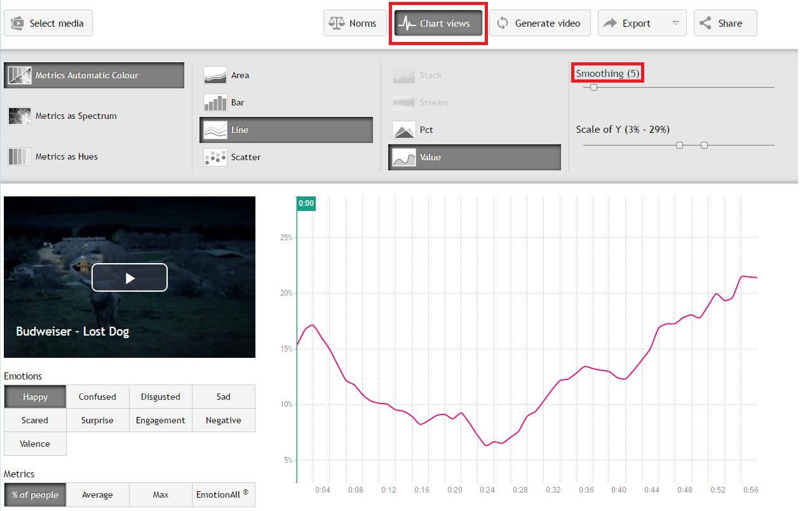Play the Budweiser Lost Dog video
This screenshot has width=812, height=511.
pyautogui.click(x=130, y=278)
